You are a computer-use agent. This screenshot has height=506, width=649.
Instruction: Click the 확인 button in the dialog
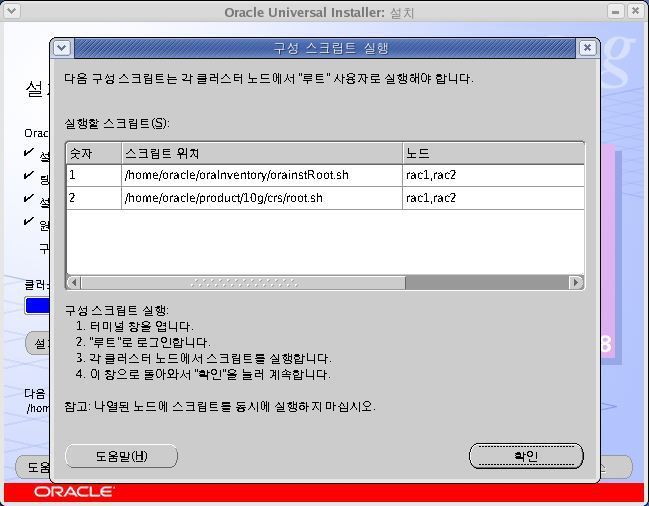point(526,456)
